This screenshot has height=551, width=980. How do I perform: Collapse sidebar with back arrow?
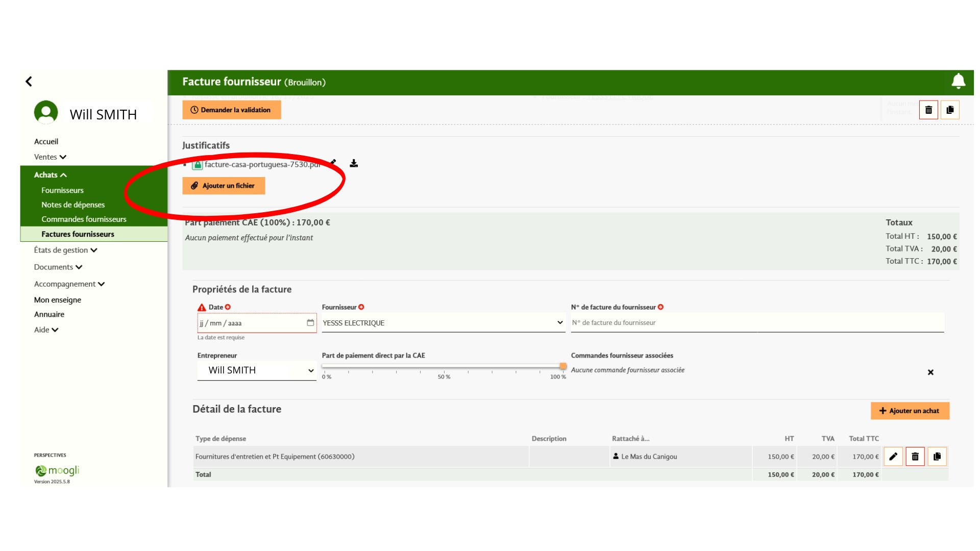click(x=29, y=81)
